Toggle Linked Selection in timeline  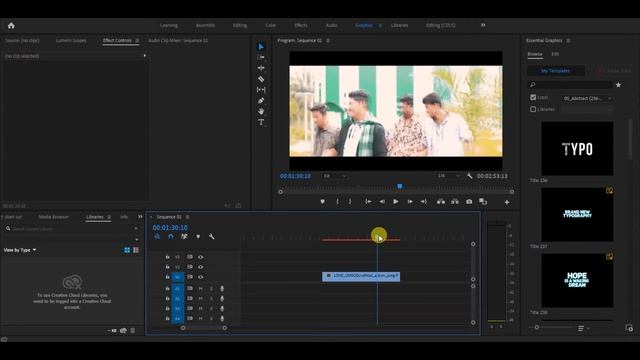point(184,236)
